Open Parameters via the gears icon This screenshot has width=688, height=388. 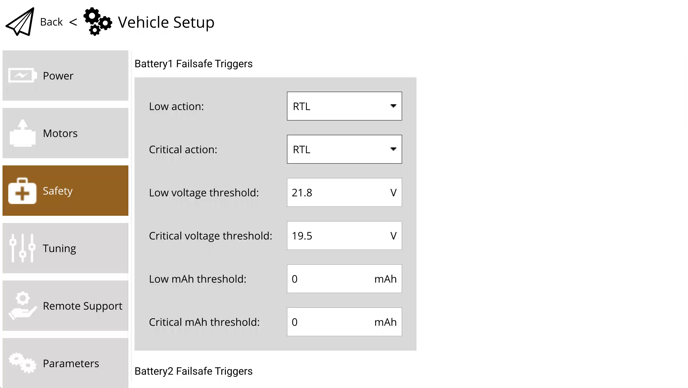(22, 363)
